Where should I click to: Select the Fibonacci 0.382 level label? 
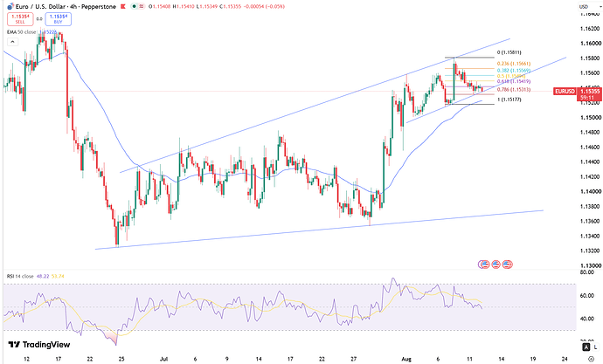[x=513, y=71]
